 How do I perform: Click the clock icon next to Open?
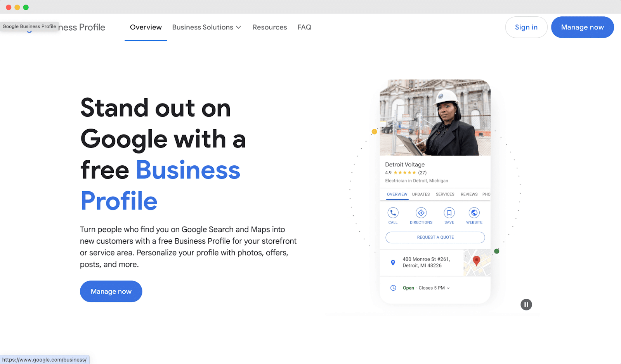[x=393, y=288]
